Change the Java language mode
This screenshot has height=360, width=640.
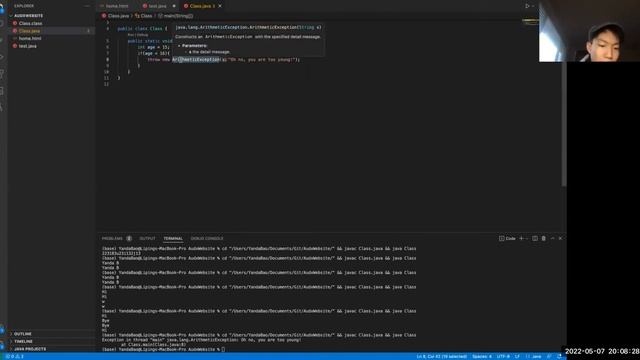[533, 356]
